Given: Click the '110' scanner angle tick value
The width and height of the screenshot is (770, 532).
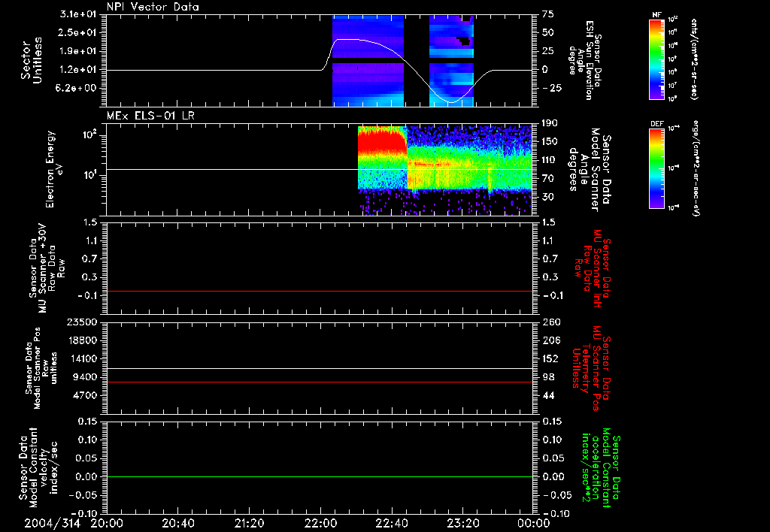Looking at the screenshot, I should 550,160.
